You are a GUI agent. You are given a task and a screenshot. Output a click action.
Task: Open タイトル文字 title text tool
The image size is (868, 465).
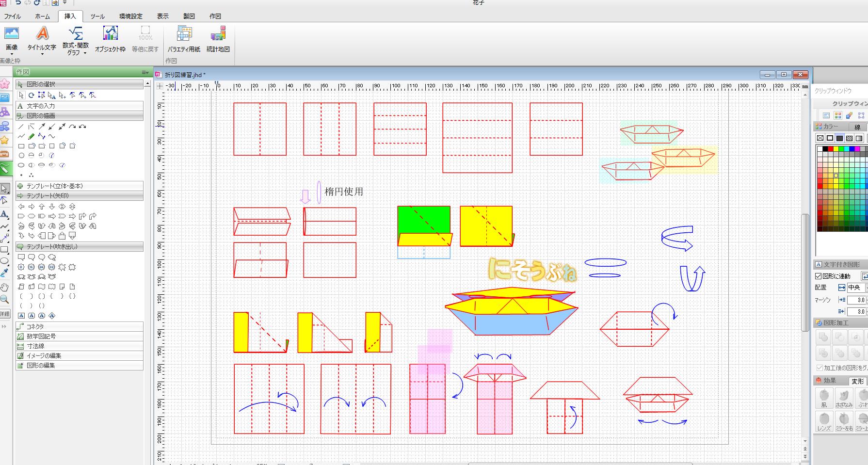pos(42,40)
